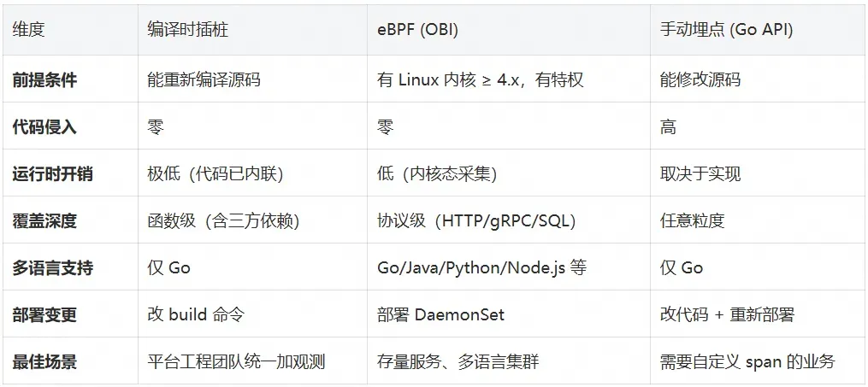This screenshot has width=868, height=387.
Task: Select the 手动埋点 (Go API) header
Action: point(726,30)
